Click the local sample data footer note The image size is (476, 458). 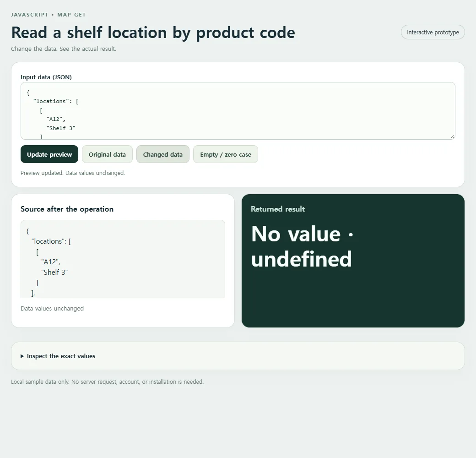[x=107, y=382]
